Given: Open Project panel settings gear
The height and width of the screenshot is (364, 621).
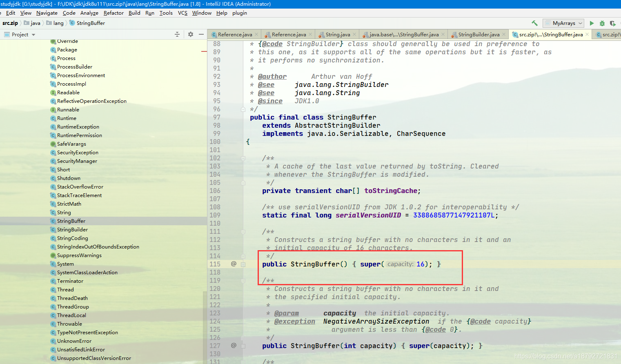Looking at the screenshot, I should [190, 34].
